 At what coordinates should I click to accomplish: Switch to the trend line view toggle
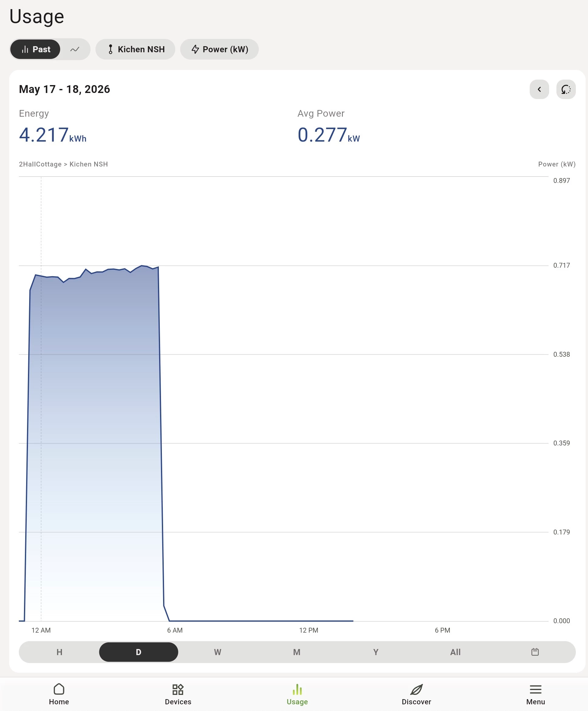pos(75,50)
